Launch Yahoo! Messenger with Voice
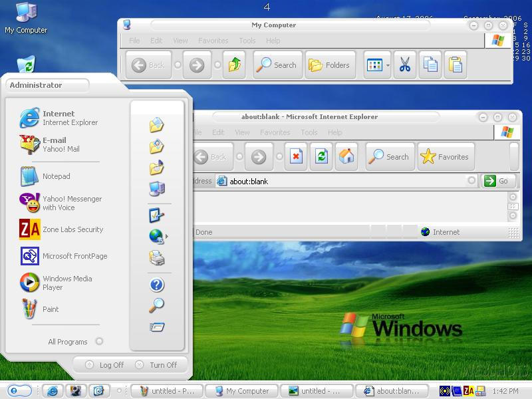 (x=61, y=203)
